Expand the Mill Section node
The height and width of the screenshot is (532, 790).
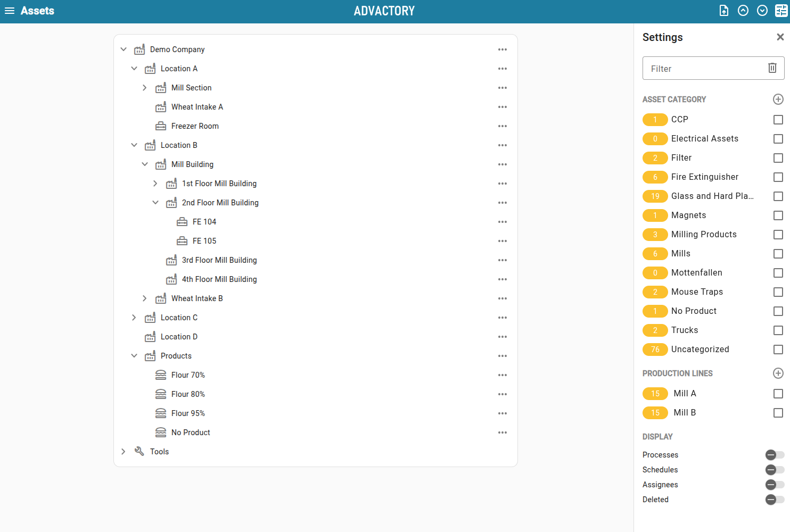point(144,88)
